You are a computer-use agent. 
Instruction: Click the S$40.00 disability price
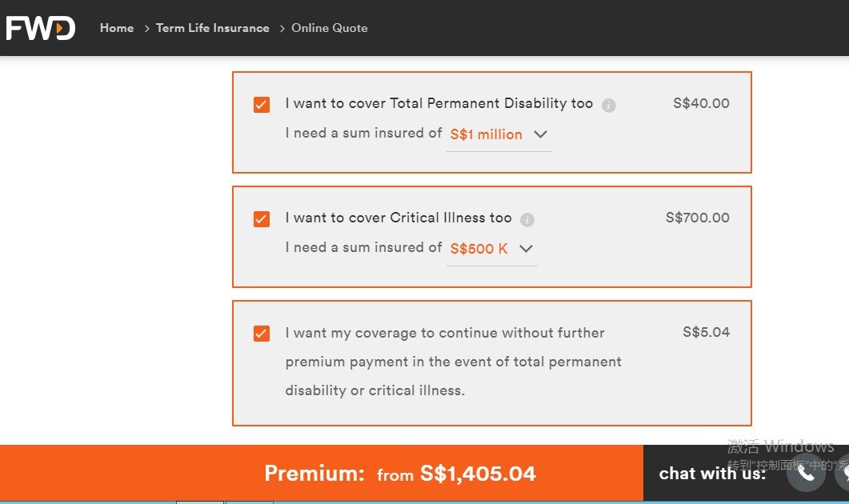[701, 103]
